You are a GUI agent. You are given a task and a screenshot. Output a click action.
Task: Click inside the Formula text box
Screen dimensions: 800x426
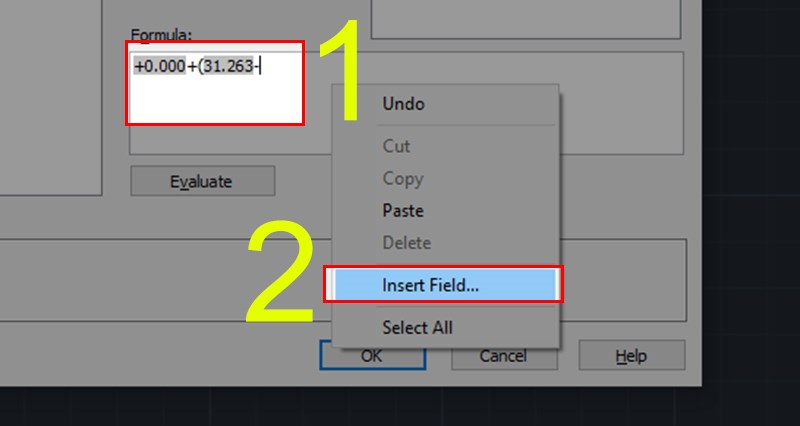click(x=215, y=96)
